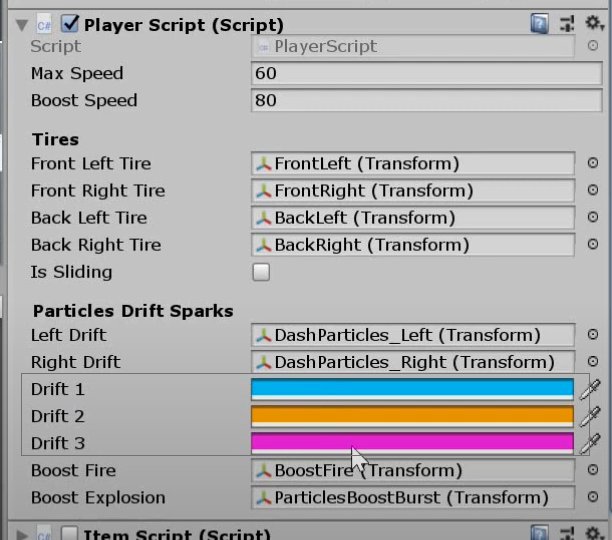Pick color with Drift 2 eyedropper
The height and width of the screenshot is (540, 612).
(x=590, y=416)
